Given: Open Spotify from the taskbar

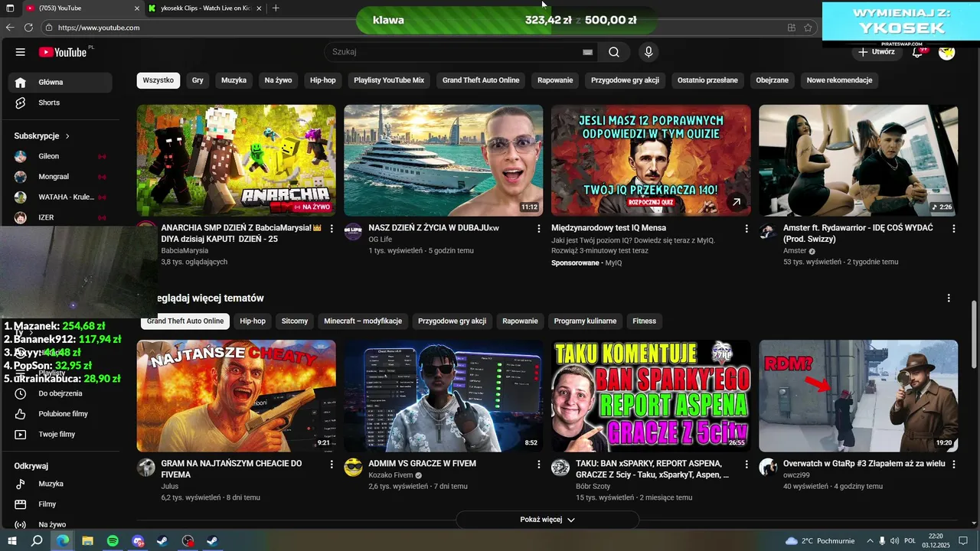Looking at the screenshot, I should pos(113,541).
